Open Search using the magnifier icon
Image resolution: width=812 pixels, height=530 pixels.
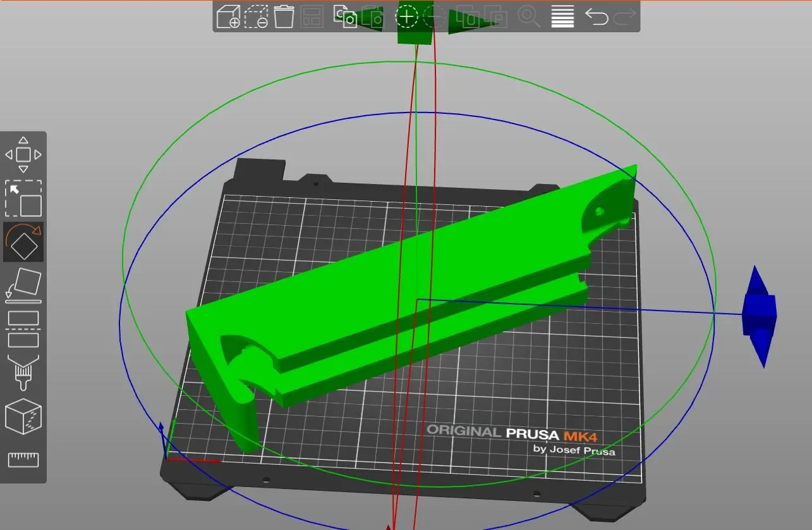[529, 16]
